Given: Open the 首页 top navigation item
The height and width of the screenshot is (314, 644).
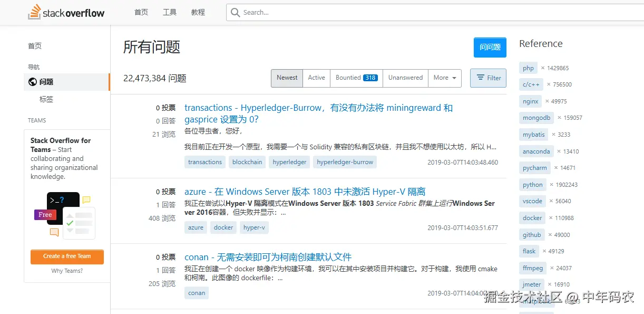Looking at the screenshot, I should tap(141, 12).
